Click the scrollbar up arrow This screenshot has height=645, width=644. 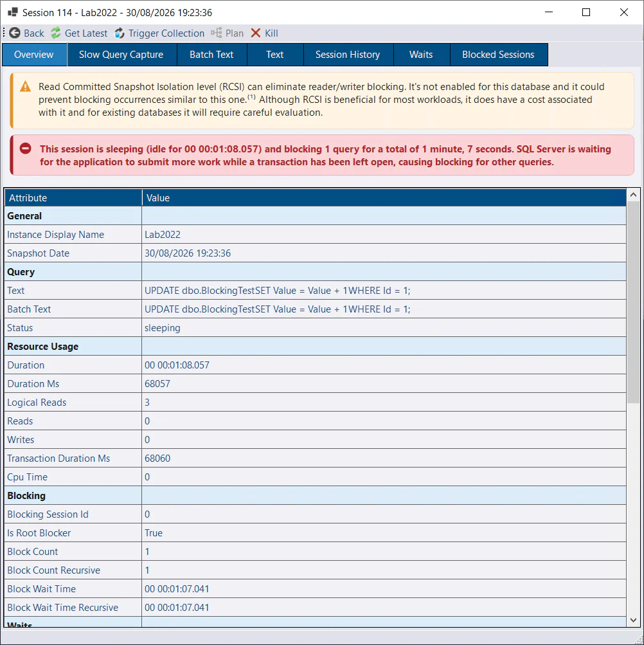633,195
